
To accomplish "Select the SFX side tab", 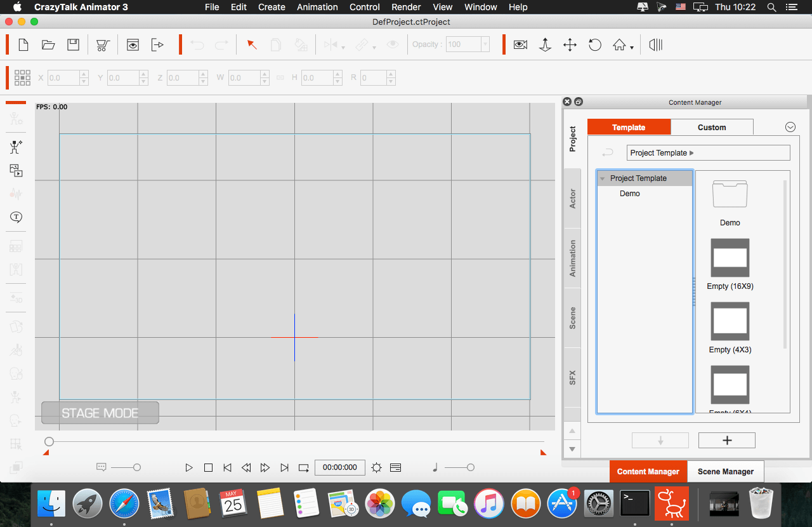I will pyautogui.click(x=572, y=378).
